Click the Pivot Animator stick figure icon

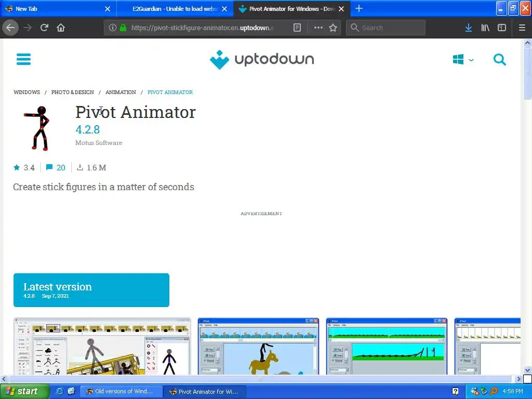37,128
